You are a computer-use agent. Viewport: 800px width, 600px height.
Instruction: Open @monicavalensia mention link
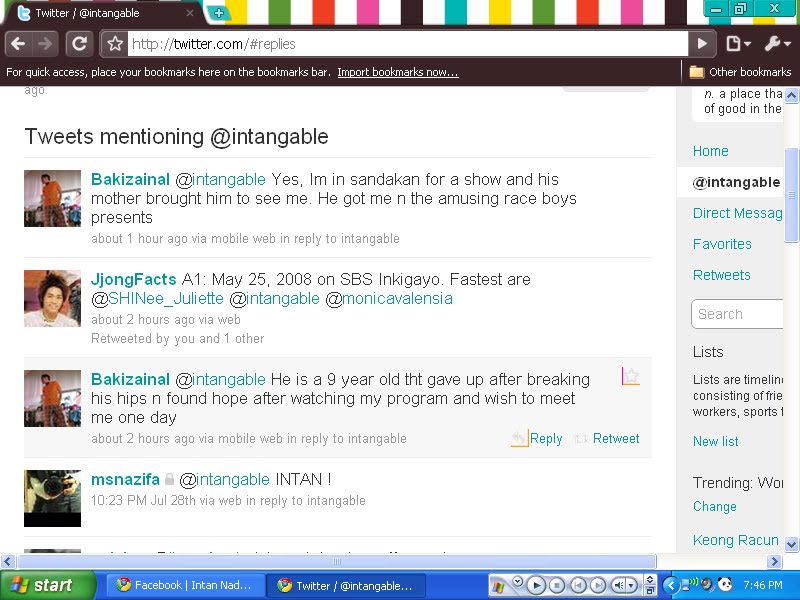(x=389, y=298)
